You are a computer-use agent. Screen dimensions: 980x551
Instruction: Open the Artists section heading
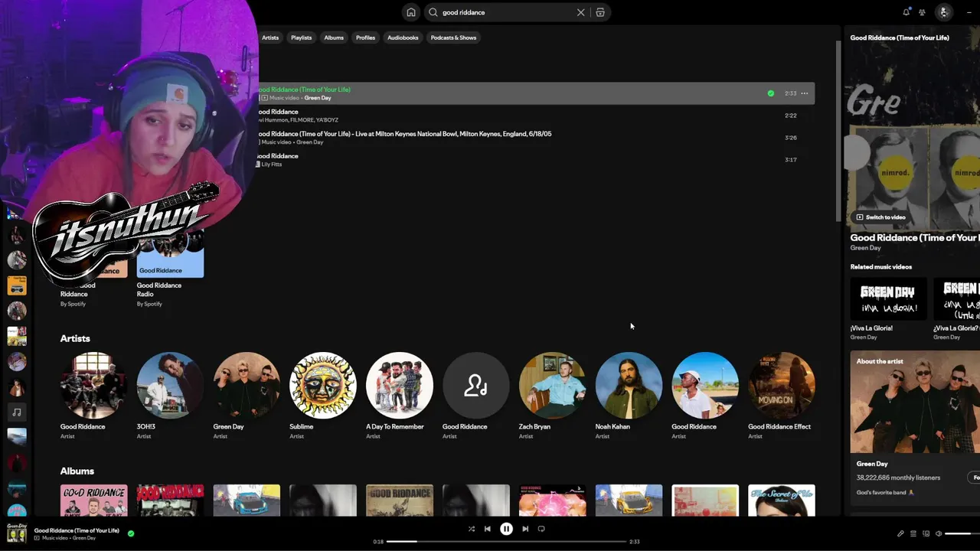tap(75, 338)
